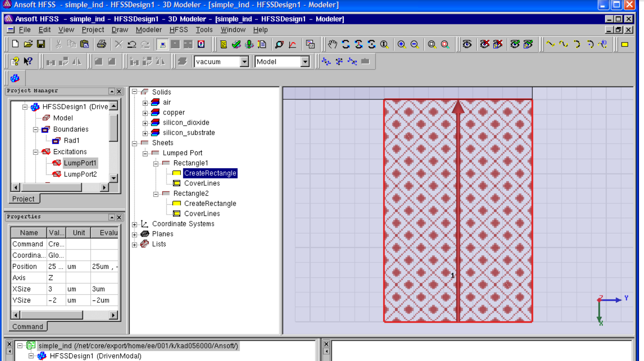The height and width of the screenshot is (361, 644).
Task: Click the green-check eye with cube
Action: (528, 44)
